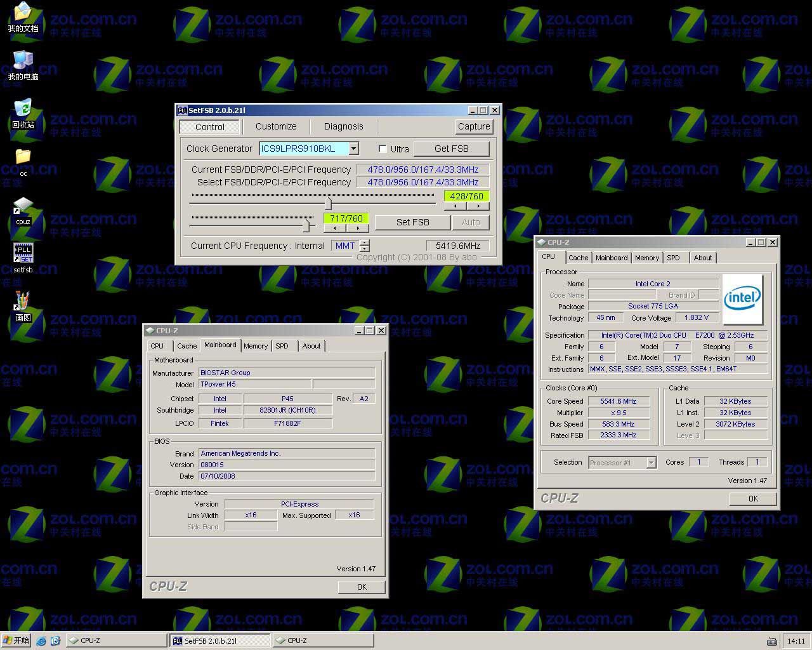Switch to SetFSB Customize tab
Image resolution: width=812 pixels, height=650 pixels.
pos(276,126)
